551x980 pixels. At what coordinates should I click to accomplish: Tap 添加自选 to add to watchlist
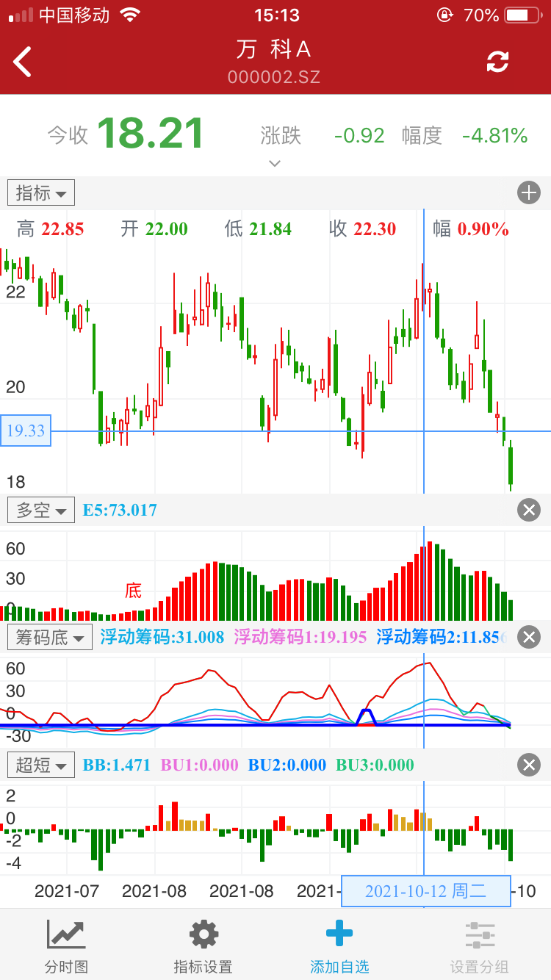point(339,946)
